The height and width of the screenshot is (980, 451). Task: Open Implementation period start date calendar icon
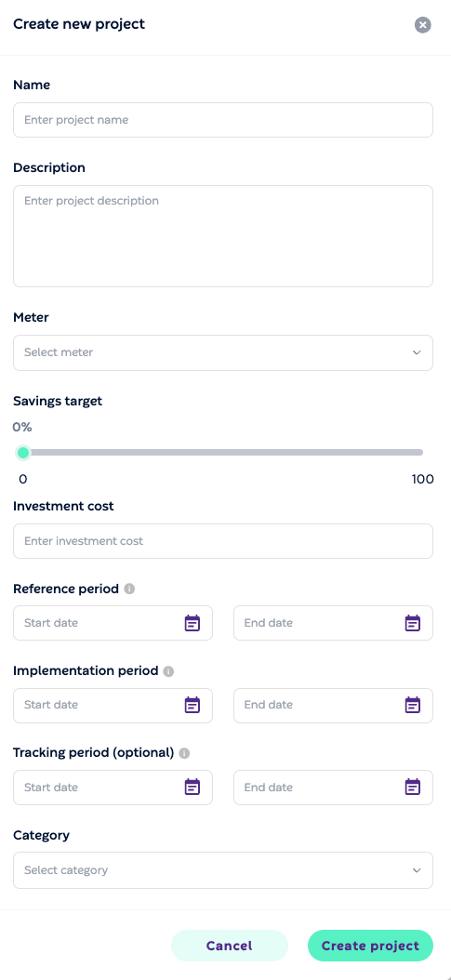[x=192, y=705]
